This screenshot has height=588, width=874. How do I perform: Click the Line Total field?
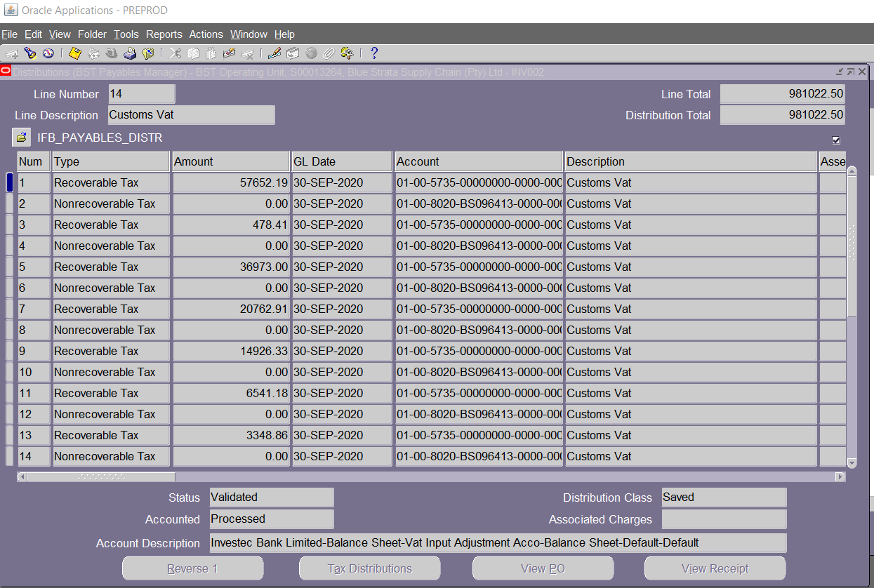783,94
